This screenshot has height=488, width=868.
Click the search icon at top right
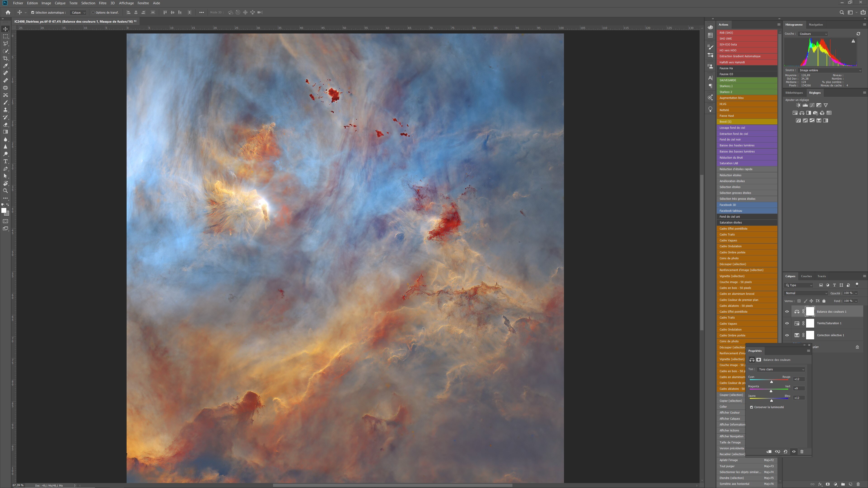[841, 12]
